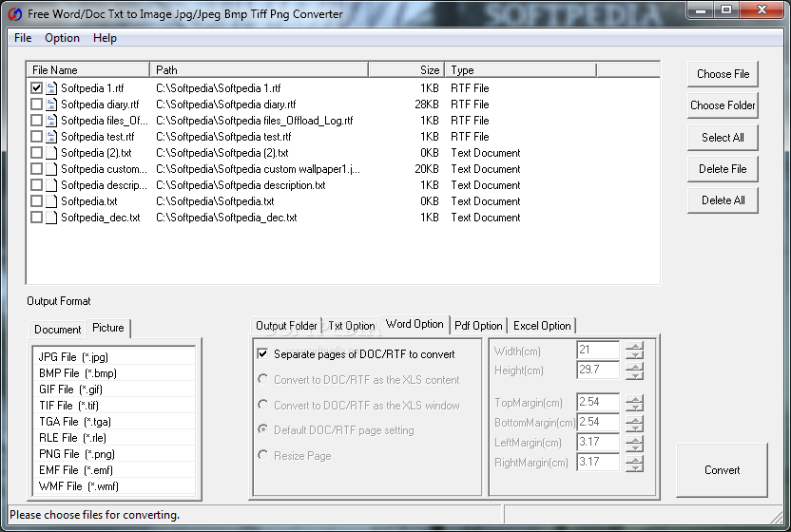Screen dimensions: 791x532
Task: Select WMF File (*.wmf) output format
Action: [x=114, y=486]
